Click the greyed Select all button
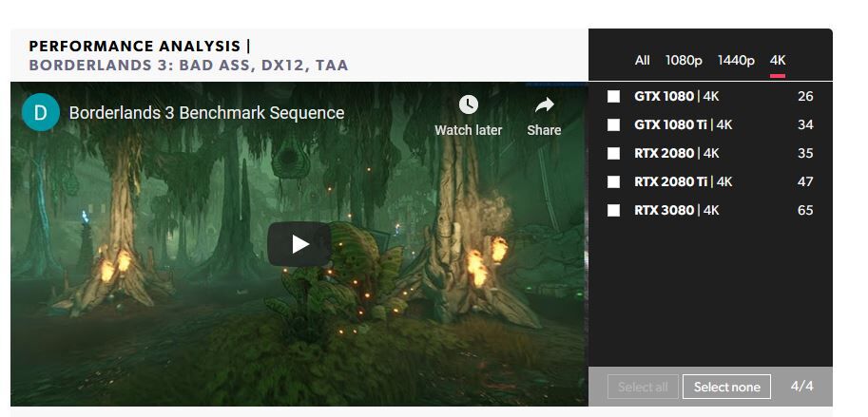This screenshot has width=868, height=417. click(643, 387)
